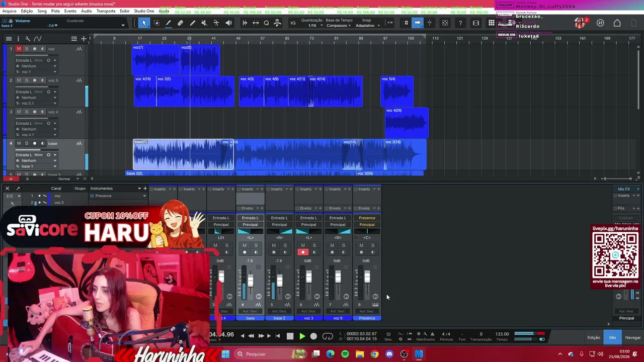Select the voz(7) audio clip
Image resolution: width=644 pixels, height=362 pixels.
(x=156, y=60)
